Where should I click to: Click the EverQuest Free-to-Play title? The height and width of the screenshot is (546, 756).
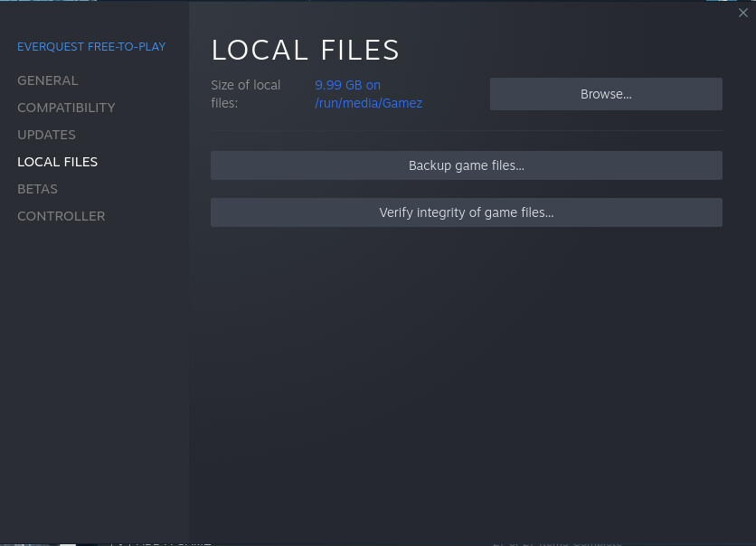click(91, 46)
